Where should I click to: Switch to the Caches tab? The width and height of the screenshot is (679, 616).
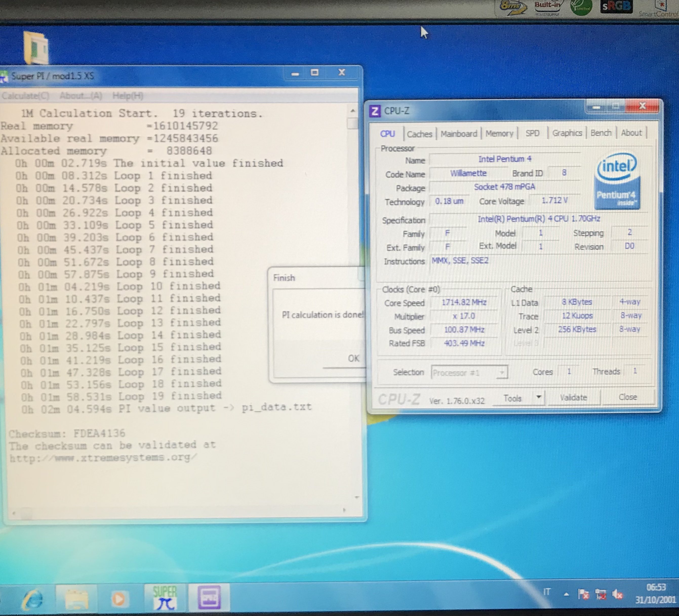(419, 134)
